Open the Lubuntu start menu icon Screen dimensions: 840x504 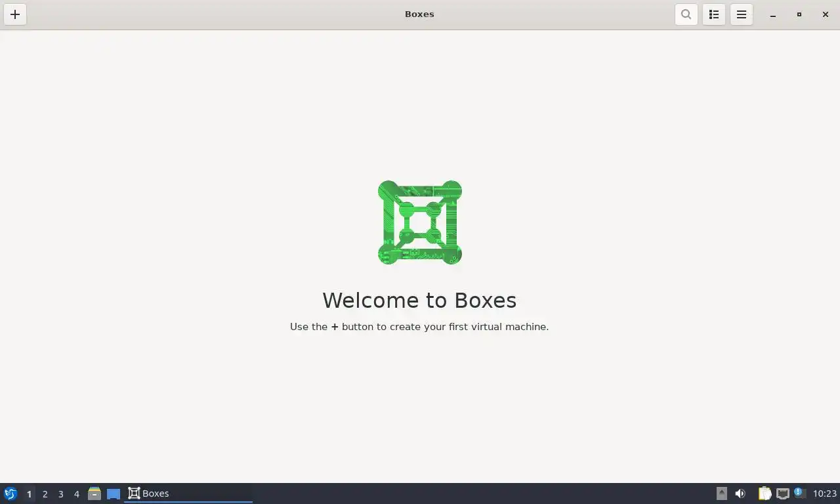point(10,493)
